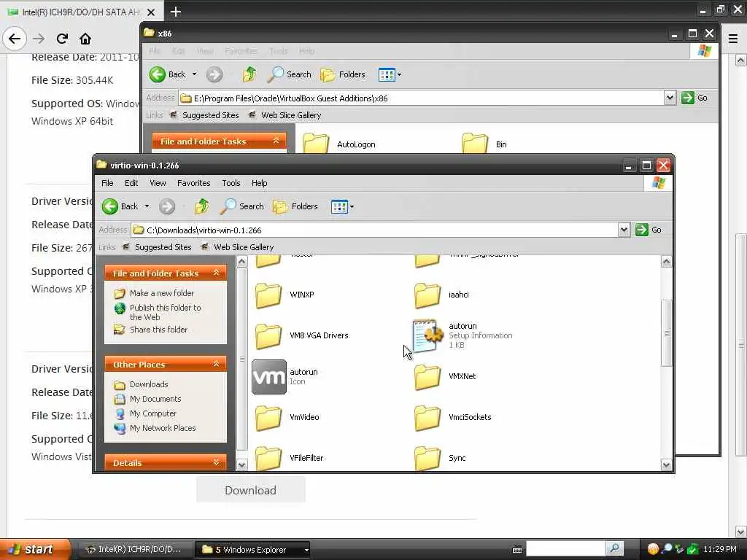Select Bin folder in x86 window
747x560 pixels.
pyautogui.click(x=484, y=144)
